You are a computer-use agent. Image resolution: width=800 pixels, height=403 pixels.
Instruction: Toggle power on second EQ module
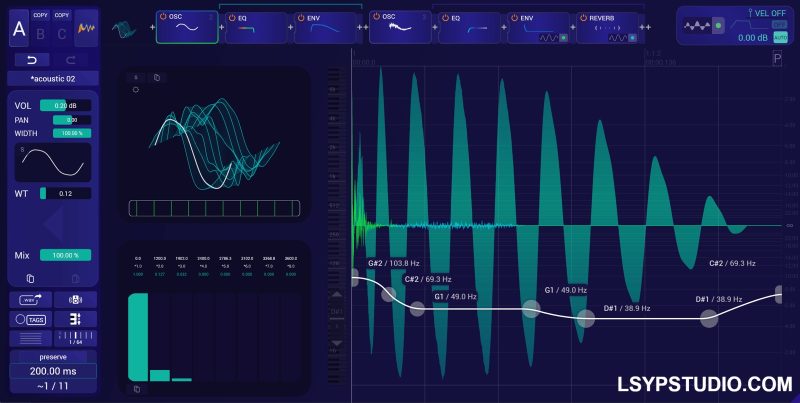(445, 18)
